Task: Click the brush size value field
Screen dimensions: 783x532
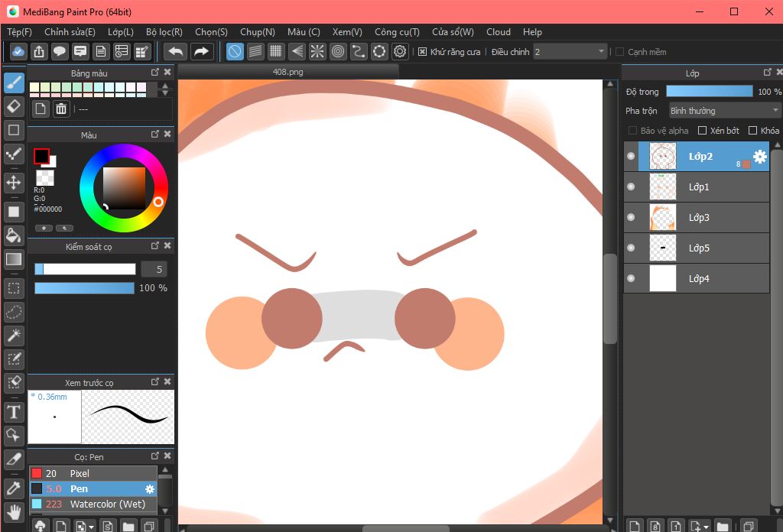Action: click(x=154, y=270)
